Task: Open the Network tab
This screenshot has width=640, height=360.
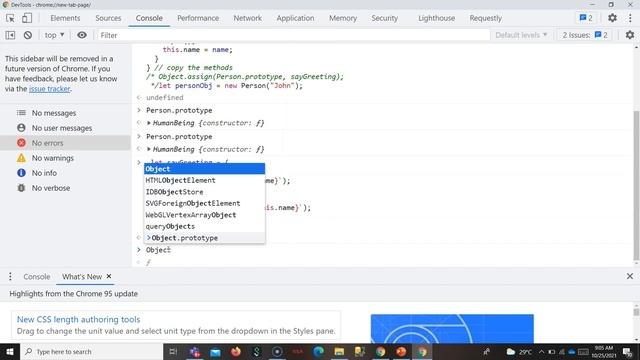Action: click(x=247, y=18)
